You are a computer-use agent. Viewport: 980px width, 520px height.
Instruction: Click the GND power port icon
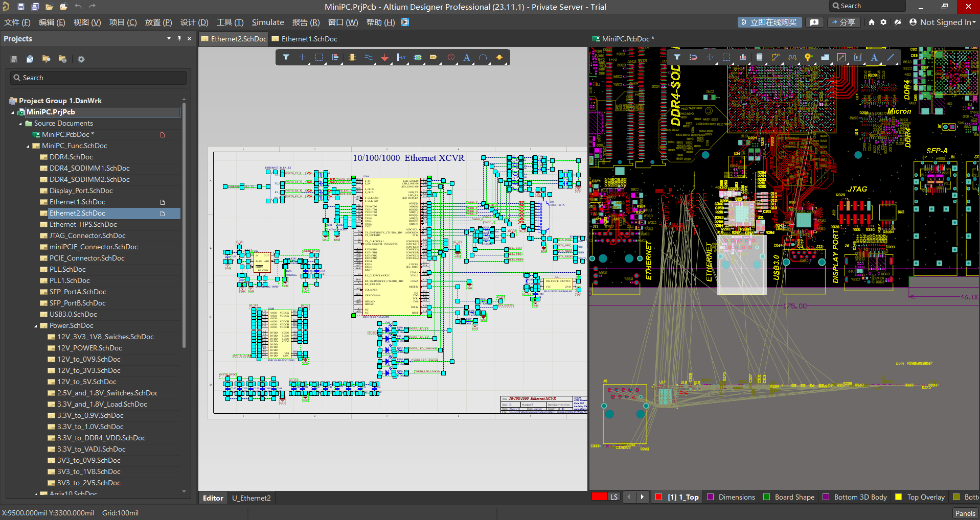[x=384, y=57]
